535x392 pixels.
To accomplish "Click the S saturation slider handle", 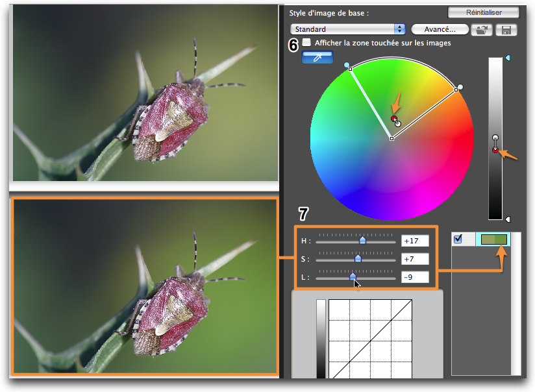I will point(358,258).
